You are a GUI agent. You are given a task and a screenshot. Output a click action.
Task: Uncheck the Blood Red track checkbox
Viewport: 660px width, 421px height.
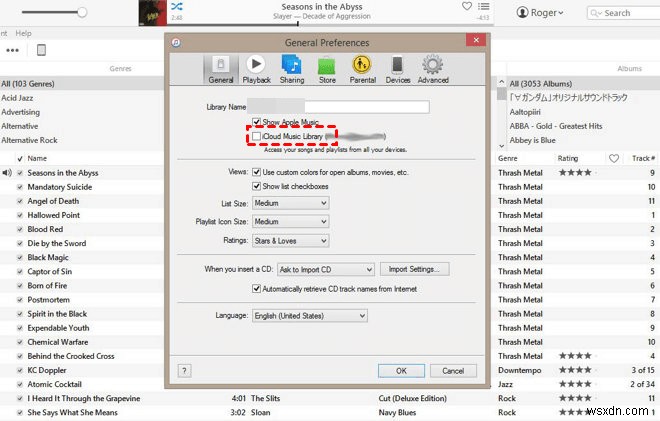pyautogui.click(x=20, y=229)
